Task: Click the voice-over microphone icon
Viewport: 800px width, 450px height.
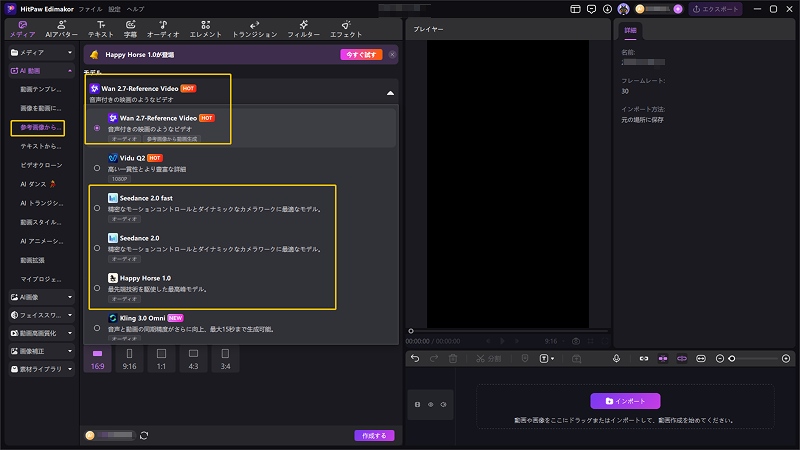Action: pos(616,359)
